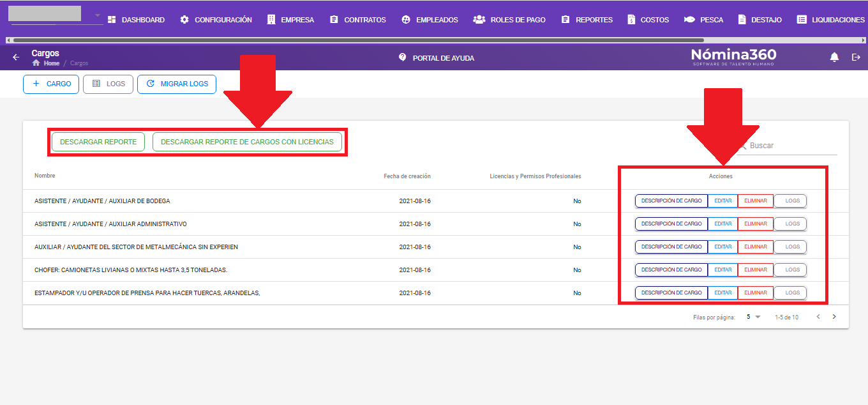Click the Destajo document icon
Image resolution: width=868 pixels, height=405 pixels.
742,20
